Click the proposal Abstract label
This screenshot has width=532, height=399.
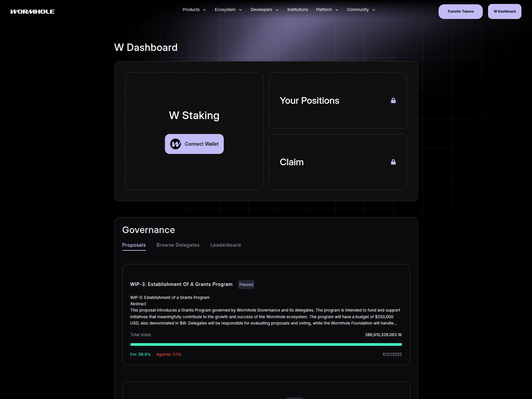pyautogui.click(x=138, y=304)
